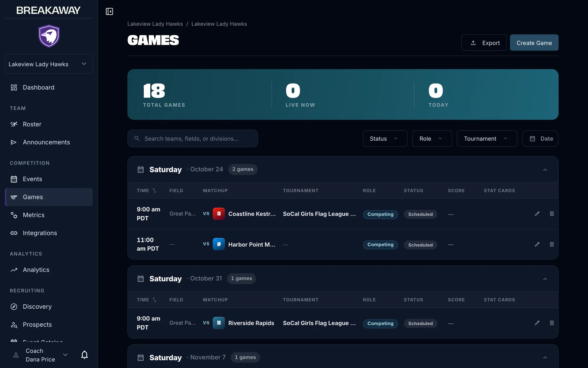Click SoCal Girls Flag League in Riverside row
Viewport: 588px width, 368px height.
319,323
